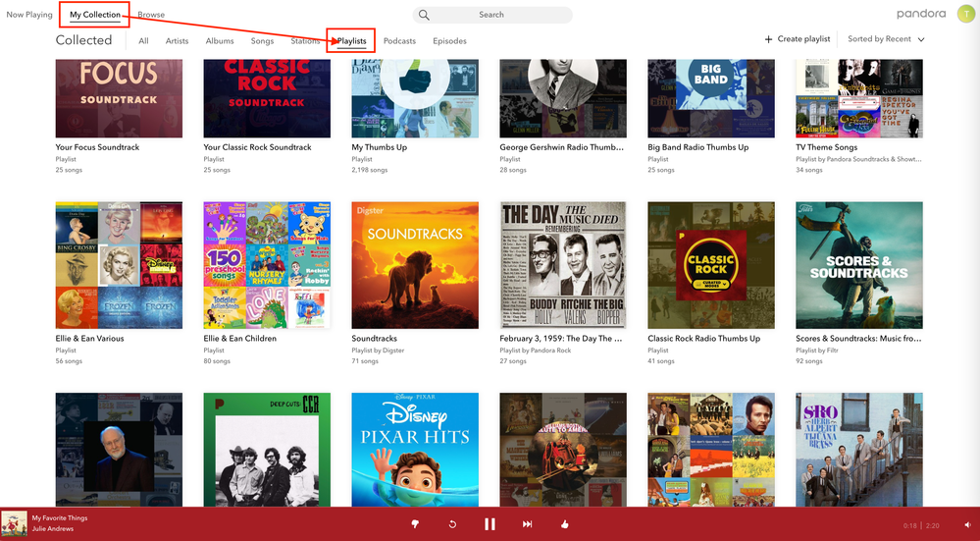Click 'Create playlist' button
Screen dimensions: 980x541
[798, 39]
